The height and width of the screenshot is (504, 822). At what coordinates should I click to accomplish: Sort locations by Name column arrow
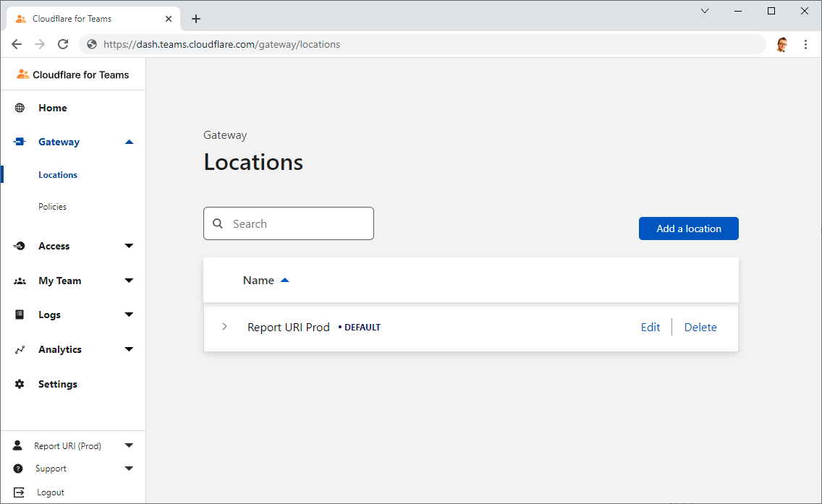[x=284, y=281]
